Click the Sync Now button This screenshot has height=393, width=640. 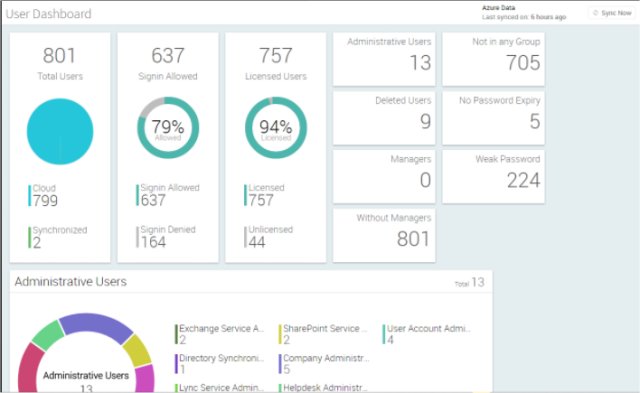pyautogui.click(x=611, y=13)
